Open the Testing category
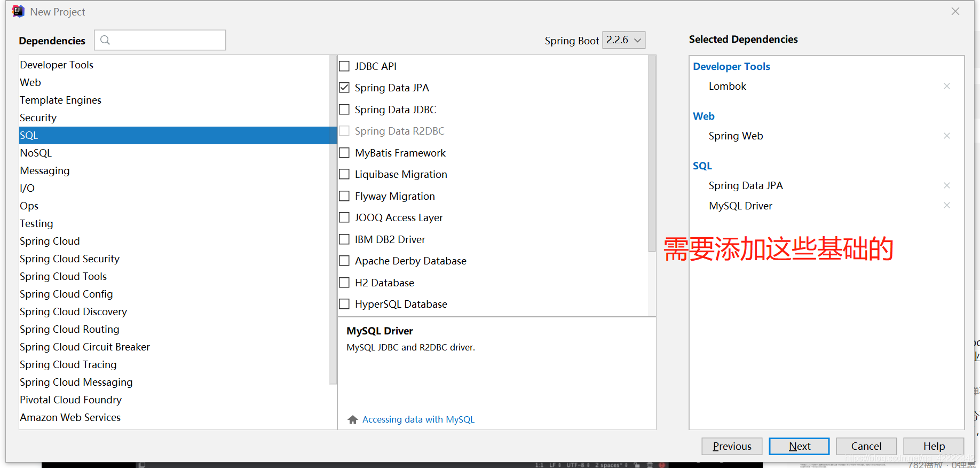Viewport: 980px width, 468px height. 174,223
